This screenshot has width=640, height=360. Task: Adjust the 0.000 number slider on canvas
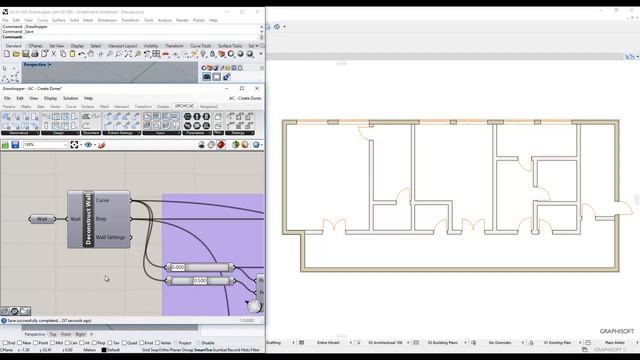pos(200,267)
